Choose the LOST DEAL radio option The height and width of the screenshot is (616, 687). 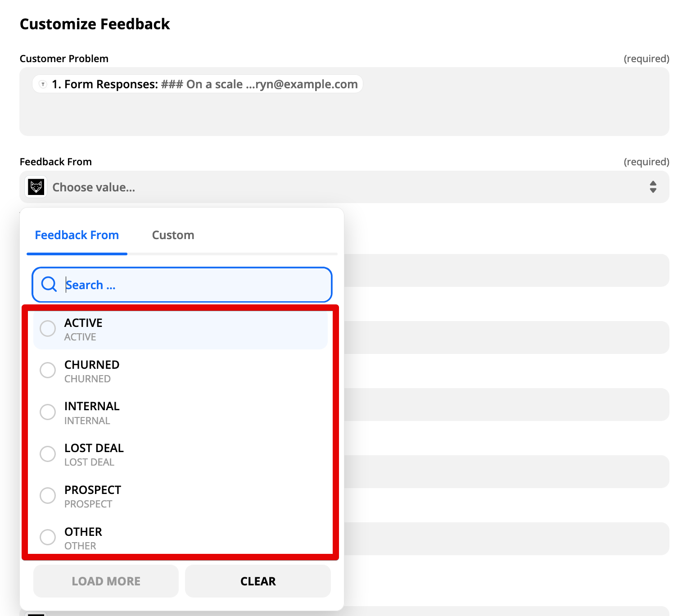pyautogui.click(x=48, y=454)
